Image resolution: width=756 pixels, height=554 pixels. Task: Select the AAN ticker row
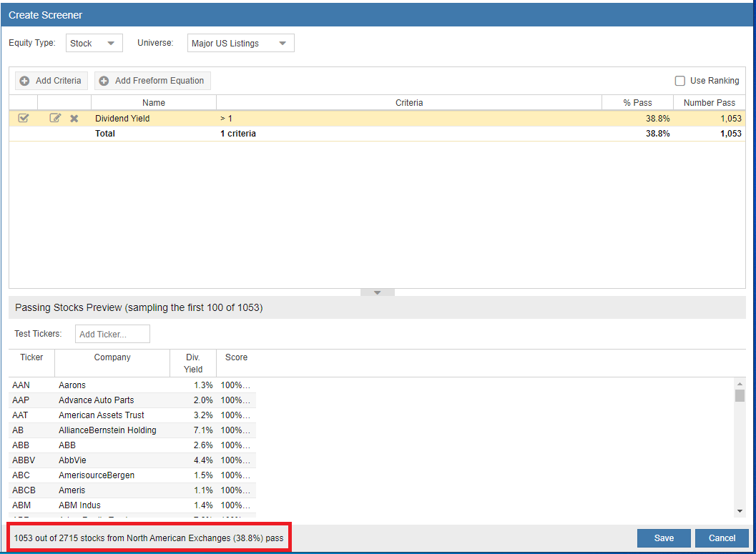pos(132,385)
